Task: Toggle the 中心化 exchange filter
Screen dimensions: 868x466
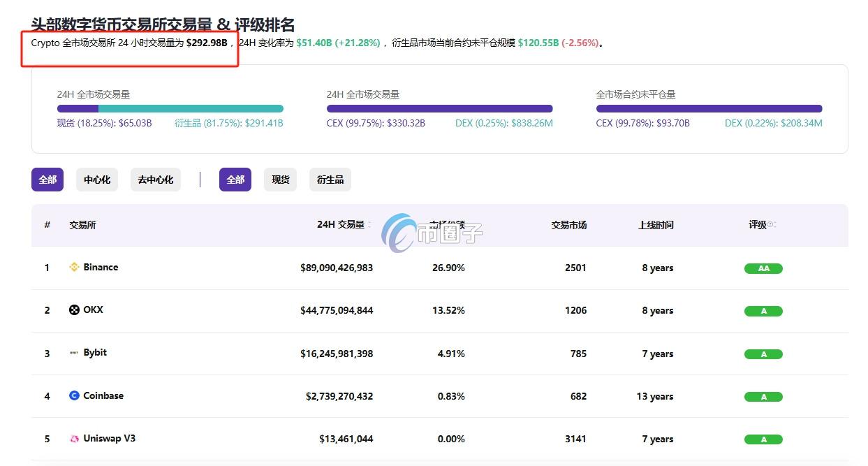Action: click(x=96, y=179)
